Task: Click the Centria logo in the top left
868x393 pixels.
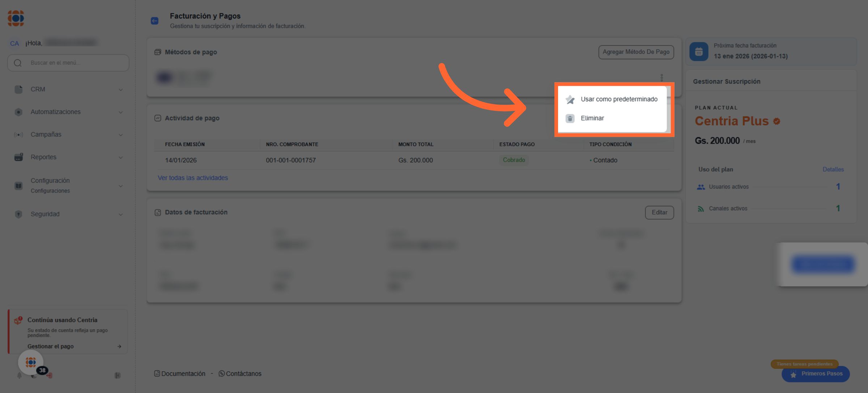Action: pyautogui.click(x=16, y=18)
